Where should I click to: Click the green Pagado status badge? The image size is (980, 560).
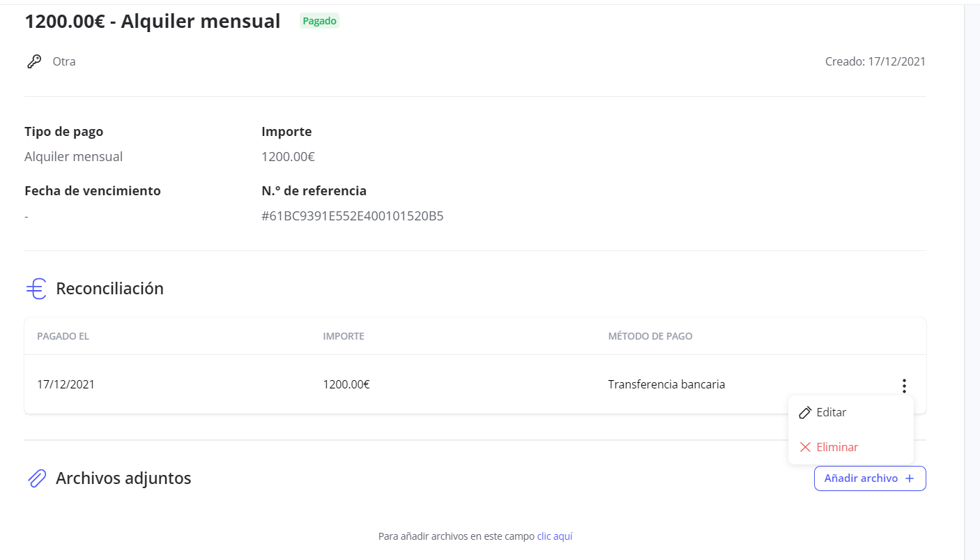319,21
